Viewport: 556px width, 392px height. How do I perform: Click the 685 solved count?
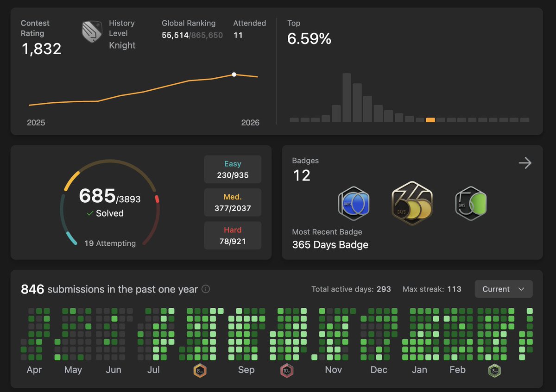click(x=97, y=196)
